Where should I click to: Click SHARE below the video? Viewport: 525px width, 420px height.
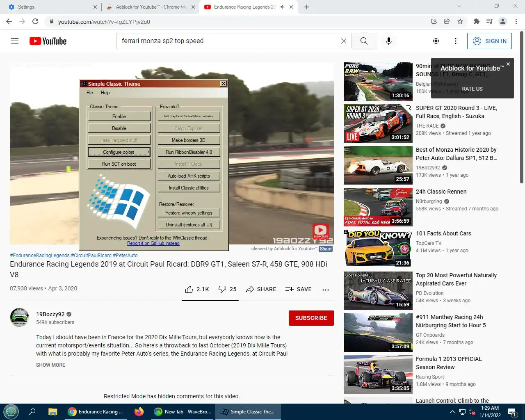coord(261,289)
